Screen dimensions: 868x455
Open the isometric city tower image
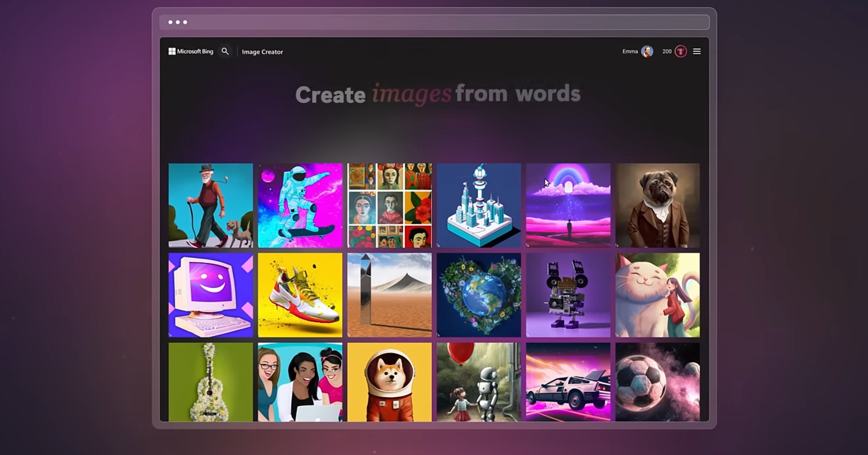point(479,205)
